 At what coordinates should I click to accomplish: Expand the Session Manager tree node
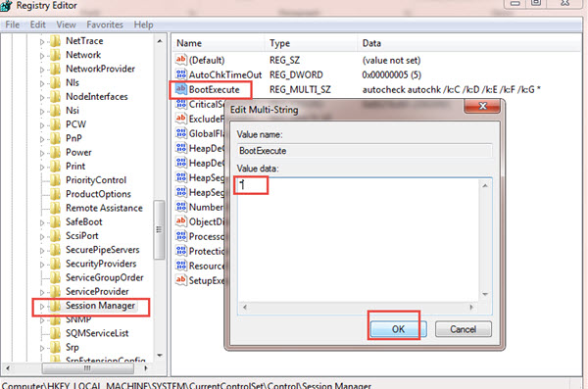42,306
